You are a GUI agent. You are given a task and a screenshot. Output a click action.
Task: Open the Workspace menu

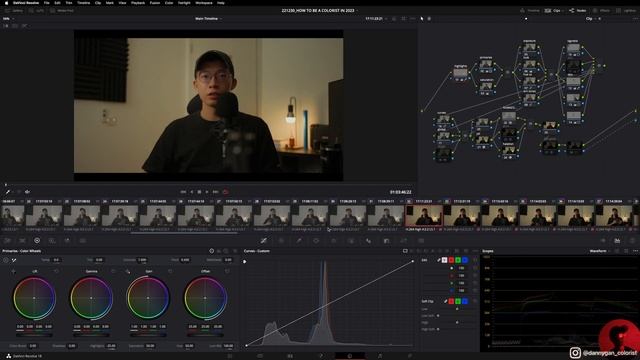tap(204, 3)
